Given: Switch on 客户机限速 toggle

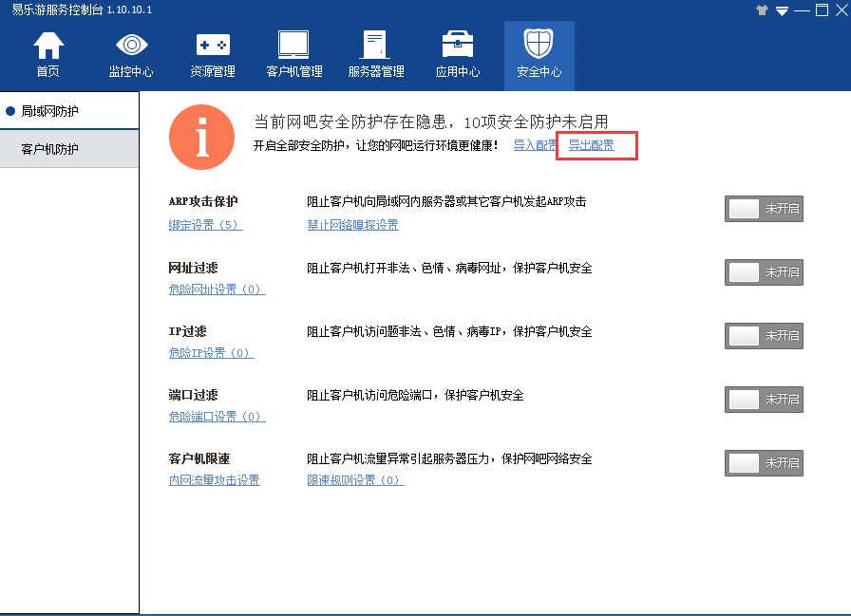Looking at the screenshot, I should point(764,463).
